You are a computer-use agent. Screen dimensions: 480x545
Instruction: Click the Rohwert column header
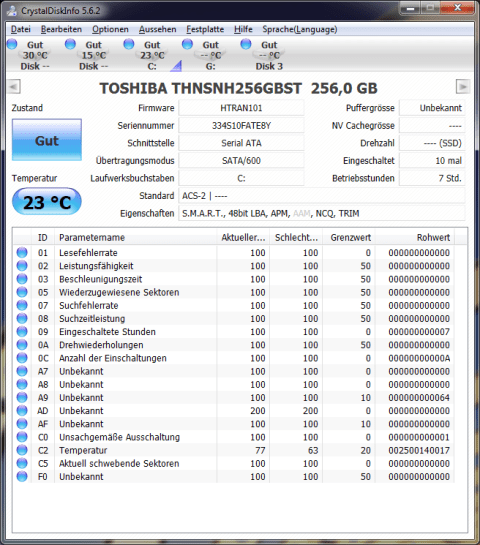415,237
